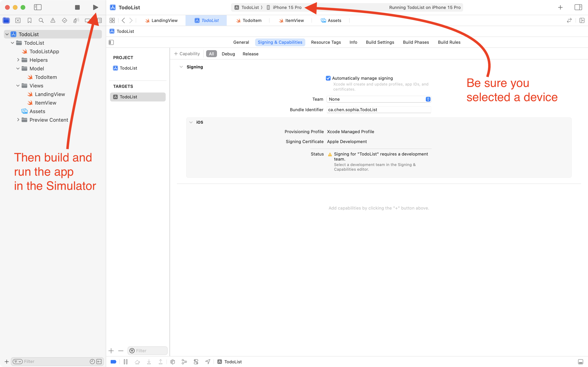588x367 pixels.
Task: Click the Simulate Location arrow icon
Action: tap(208, 362)
